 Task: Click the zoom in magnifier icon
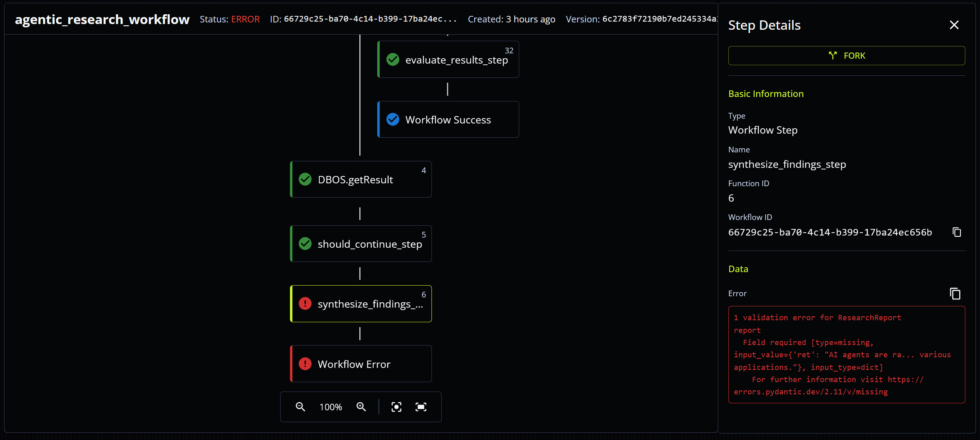(361, 407)
